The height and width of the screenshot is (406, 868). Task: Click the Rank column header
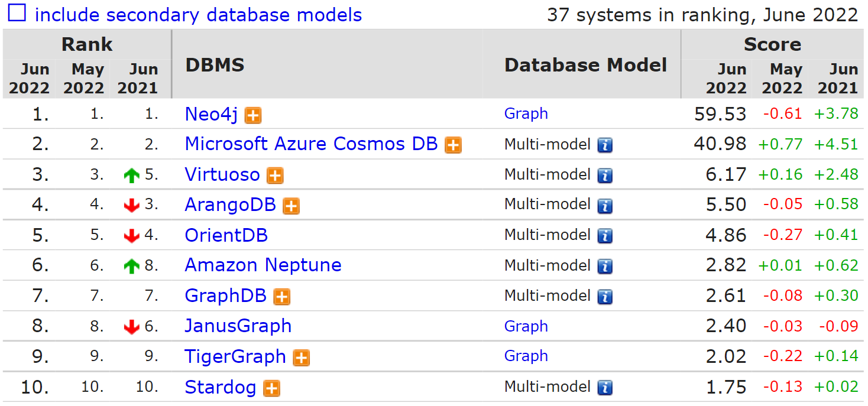click(86, 44)
